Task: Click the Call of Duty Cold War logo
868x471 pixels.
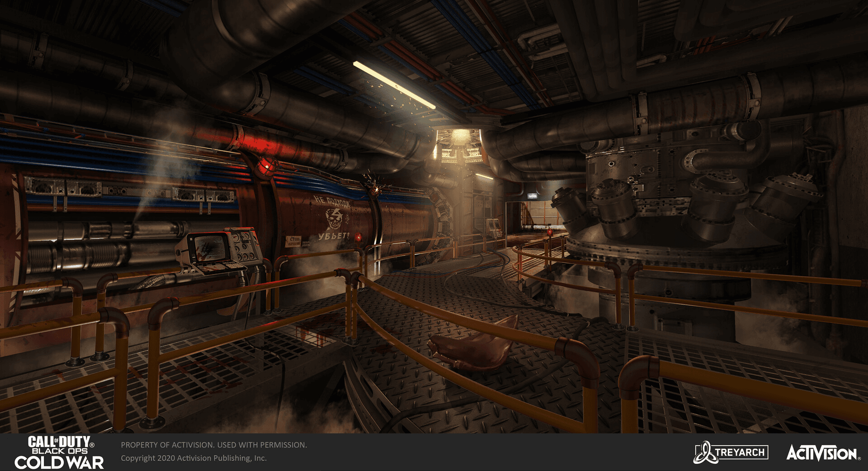Action: [x=59, y=452]
